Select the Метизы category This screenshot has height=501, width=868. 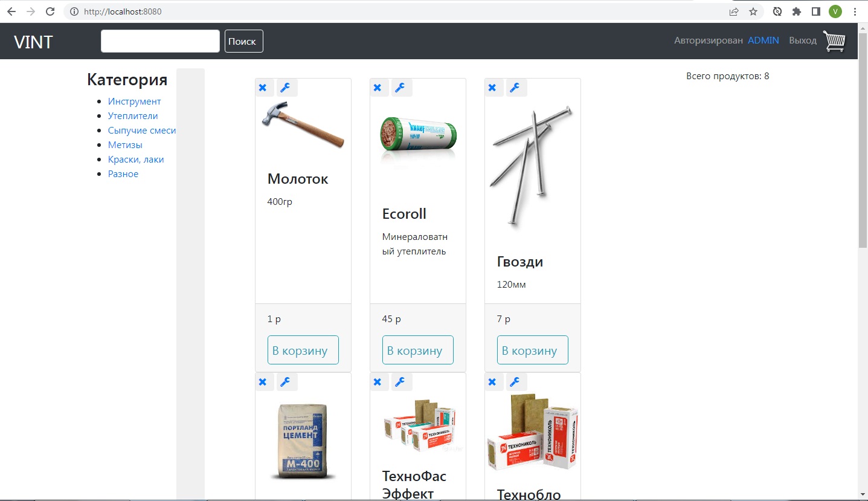(125, 145)
